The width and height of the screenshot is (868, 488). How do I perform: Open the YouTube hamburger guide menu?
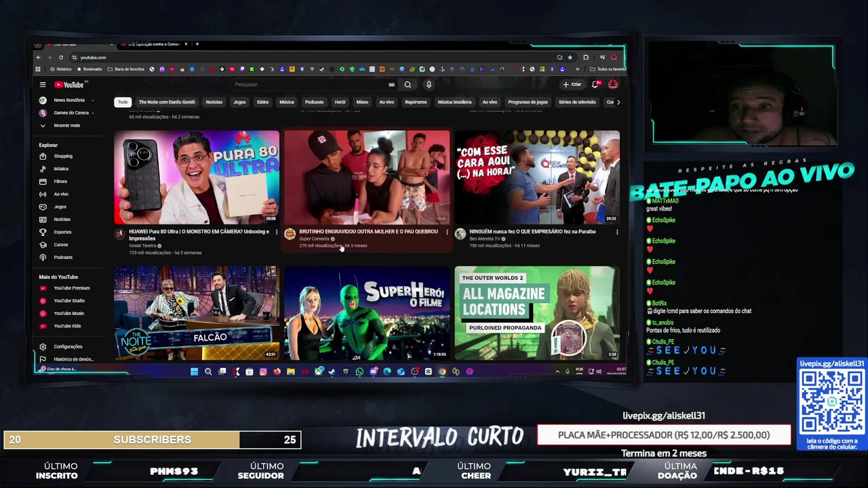click(43, 85)
